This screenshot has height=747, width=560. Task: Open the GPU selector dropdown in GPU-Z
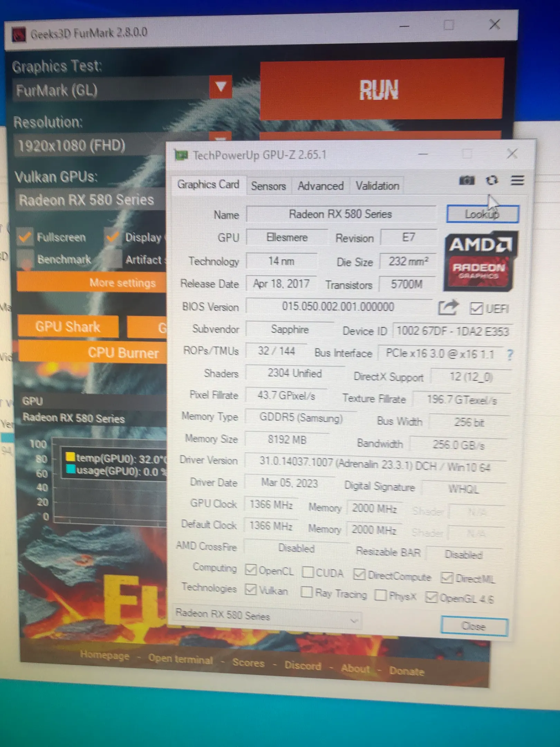tap(267, 617)
